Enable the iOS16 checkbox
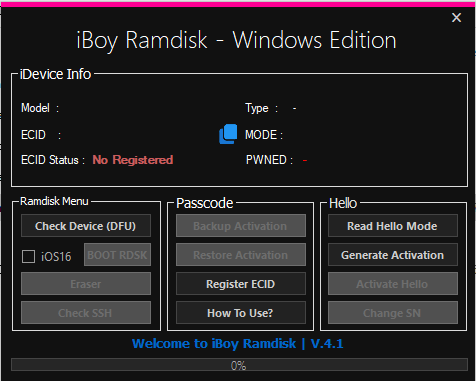The width and height of the screenshot is (476, 381). 28,256
